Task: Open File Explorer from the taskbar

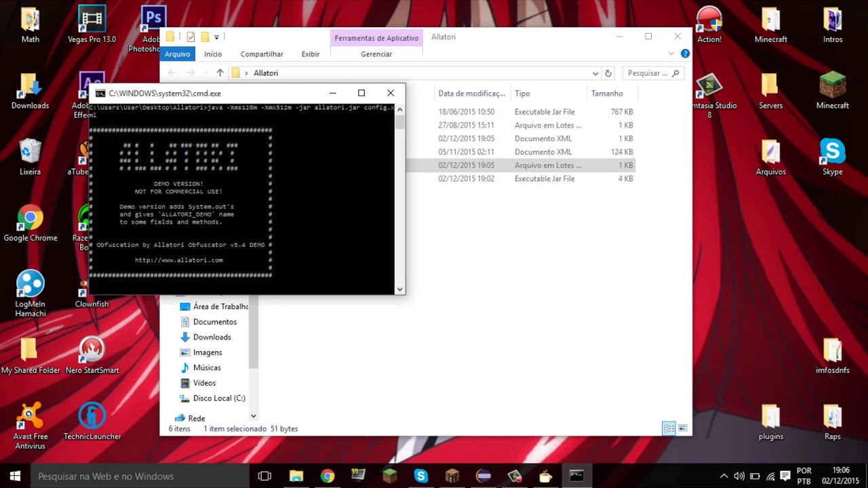Action: (x=296, y=476)
